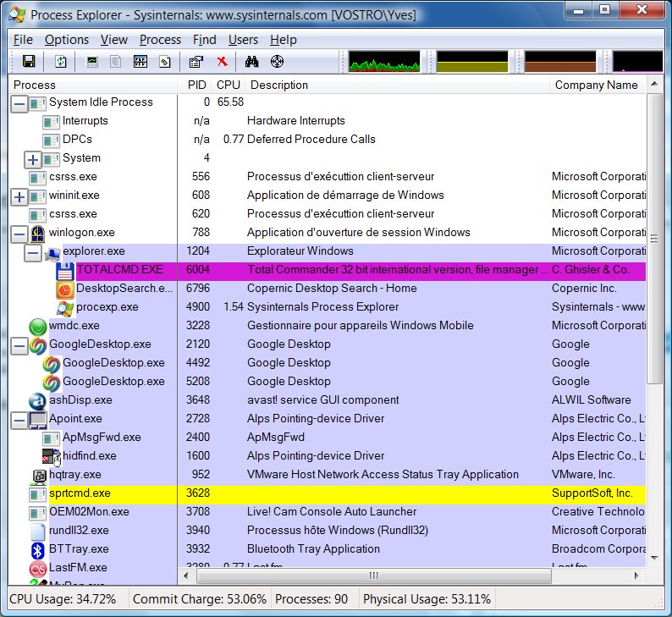This screenshot has width=672, height=617.
Task: Open the Help menu
Action: point(284,40)
